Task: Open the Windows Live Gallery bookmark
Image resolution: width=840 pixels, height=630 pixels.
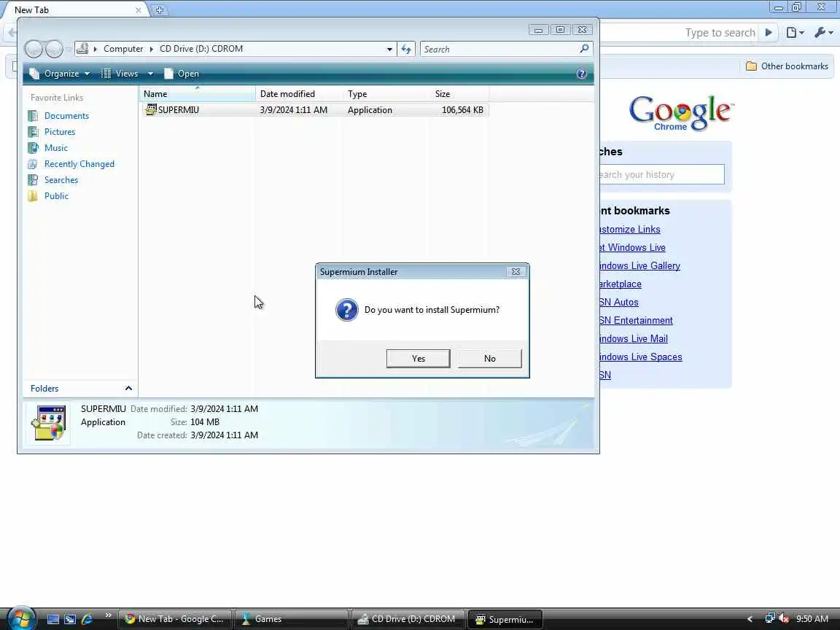Action: tap(639, 265)
